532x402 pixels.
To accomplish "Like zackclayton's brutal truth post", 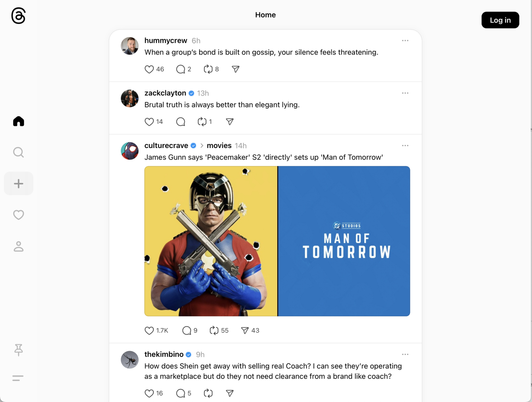I will [x=149, y=121].
